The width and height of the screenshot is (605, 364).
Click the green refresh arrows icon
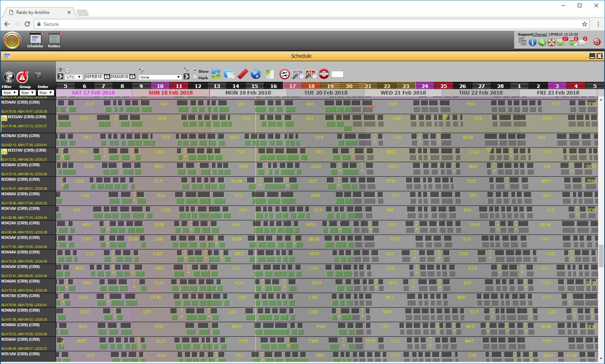tap(216, 74)
